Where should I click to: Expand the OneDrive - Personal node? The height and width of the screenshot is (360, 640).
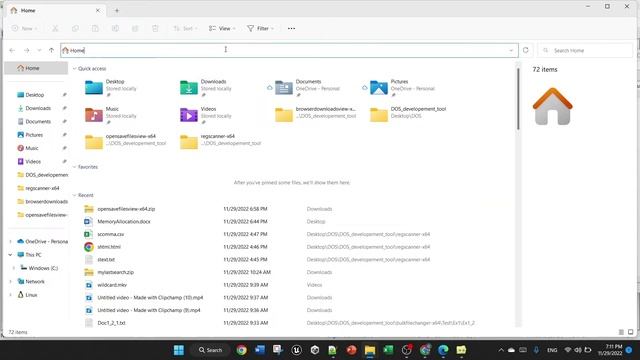(10, 242)
